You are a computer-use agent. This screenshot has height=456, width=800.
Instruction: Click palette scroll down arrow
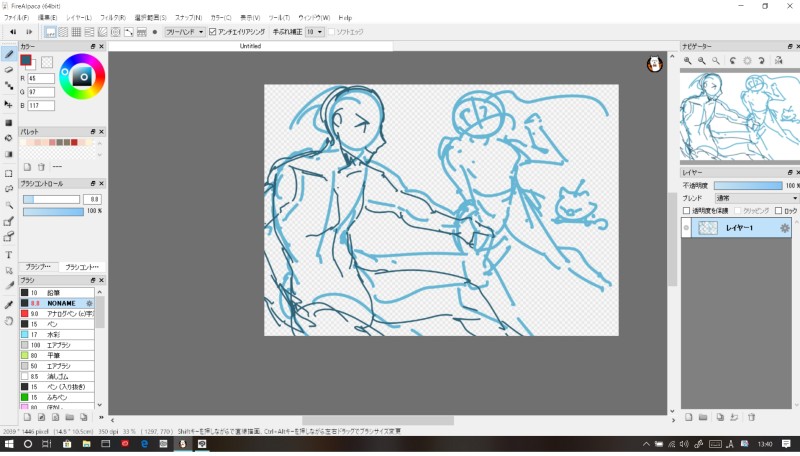(x=100, y=155)
